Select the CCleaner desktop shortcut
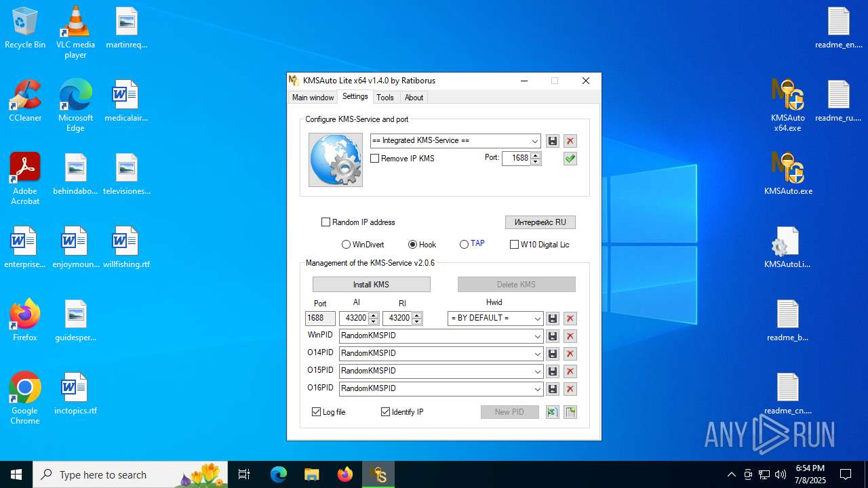The width and height of the screenshot is (868, 488). click(25, 100)
